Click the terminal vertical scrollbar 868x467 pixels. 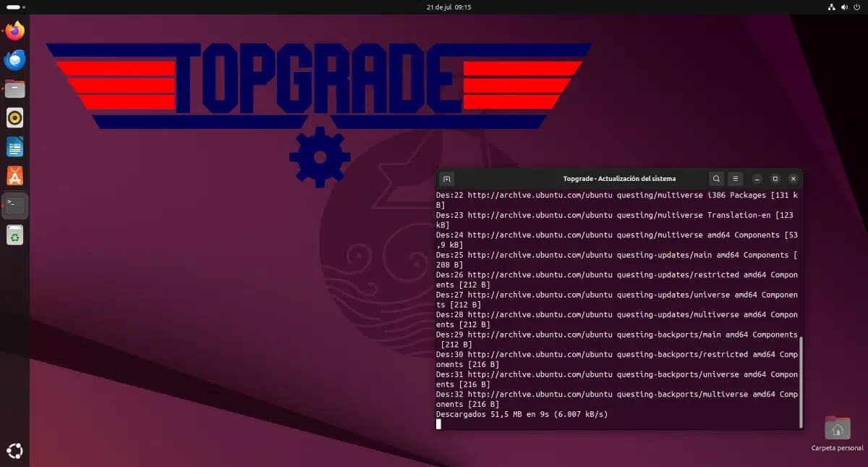pos(800,382)
